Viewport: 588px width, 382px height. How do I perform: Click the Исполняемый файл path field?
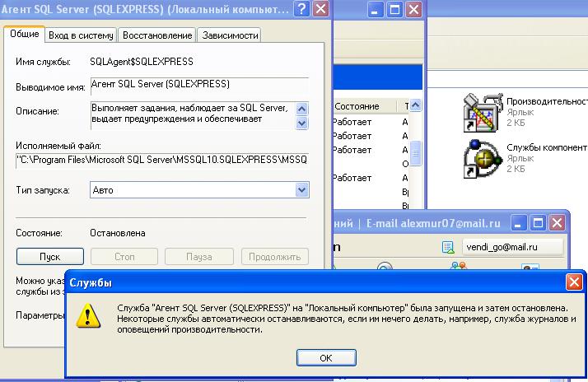coord(162,160)
